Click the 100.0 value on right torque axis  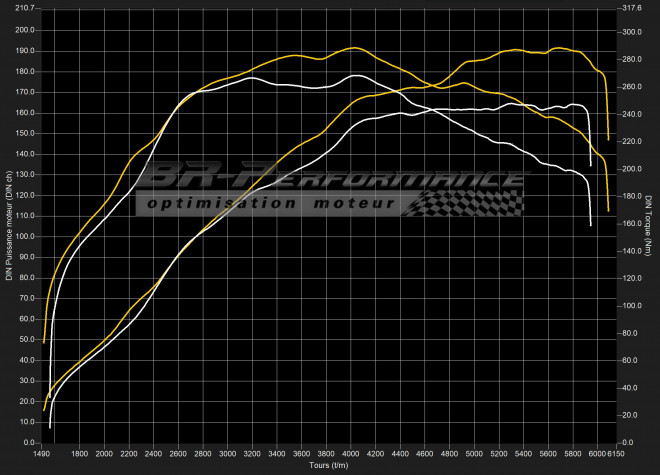click(632, 306)
